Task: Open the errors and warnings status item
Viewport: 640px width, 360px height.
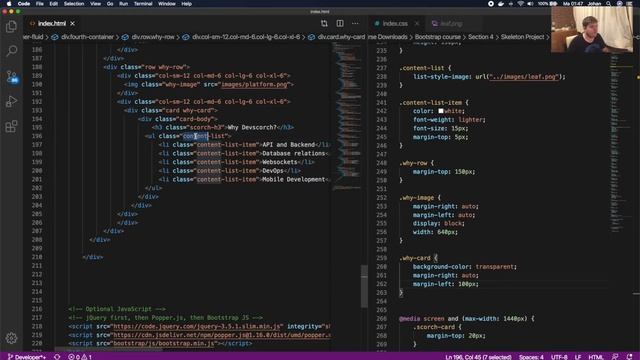Action: [x=80, y=357]
